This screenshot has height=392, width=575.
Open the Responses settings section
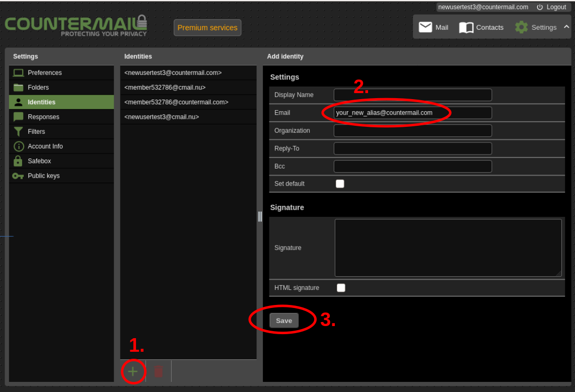click(x=61, y=117)
